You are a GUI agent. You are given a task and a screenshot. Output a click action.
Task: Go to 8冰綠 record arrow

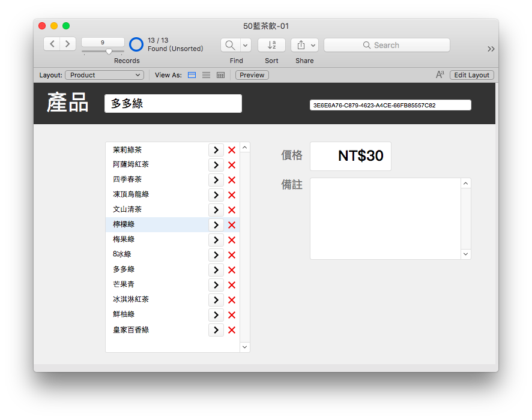[216, 255]
